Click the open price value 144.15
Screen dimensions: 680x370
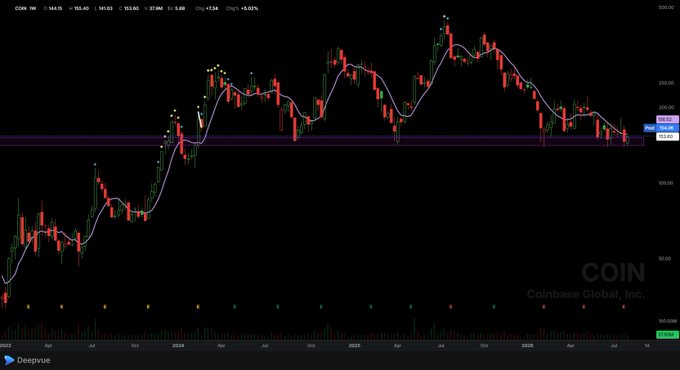click(x=55, y=8)
